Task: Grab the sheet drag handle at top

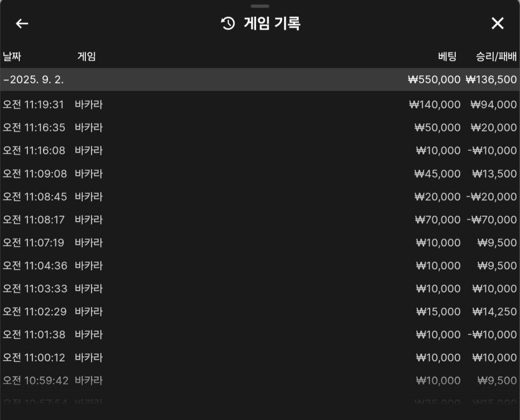Action: pyautogui.click(x=260, y=6)
